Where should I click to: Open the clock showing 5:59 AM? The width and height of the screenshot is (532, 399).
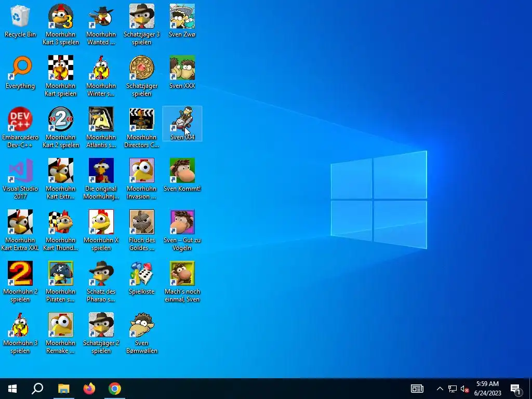point(487,389)
